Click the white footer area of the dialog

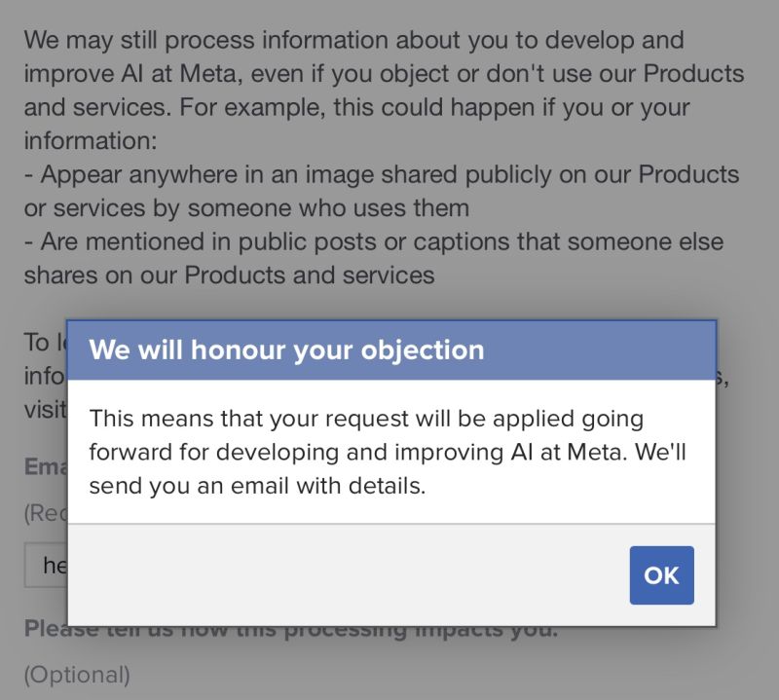292,575
